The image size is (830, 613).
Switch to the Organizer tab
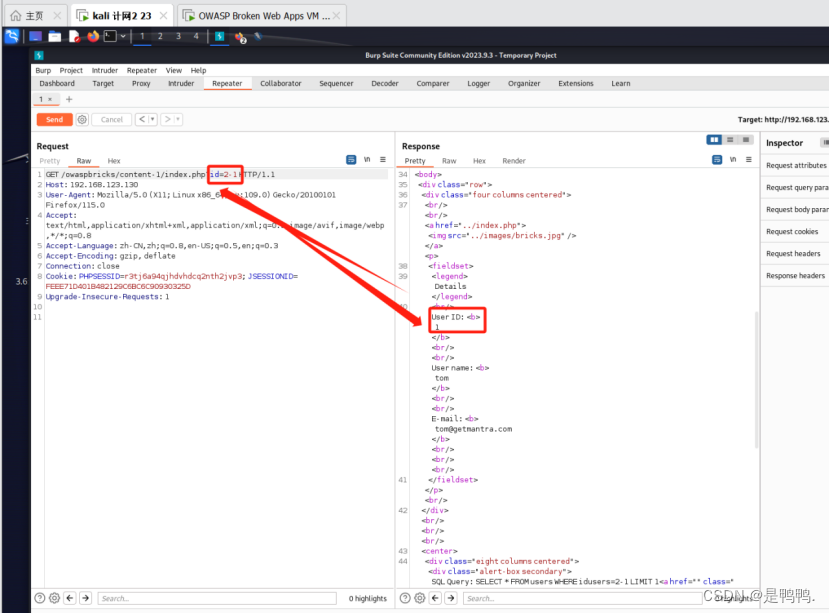pyautogui.click(x=524, y=84)
